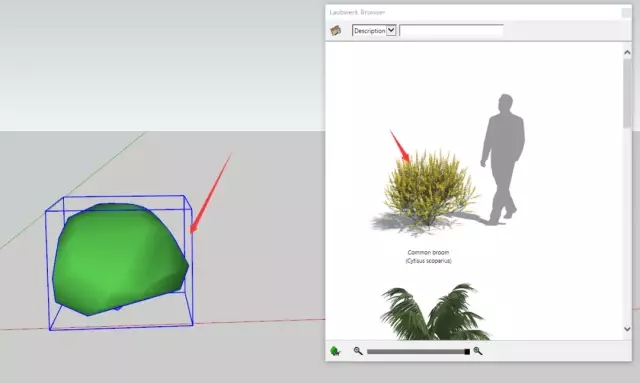Image resolution: width=640 pixels, height=383 pixels.
Task: Close the Laubwerk Browser window
Action: (x=626, y=13)
